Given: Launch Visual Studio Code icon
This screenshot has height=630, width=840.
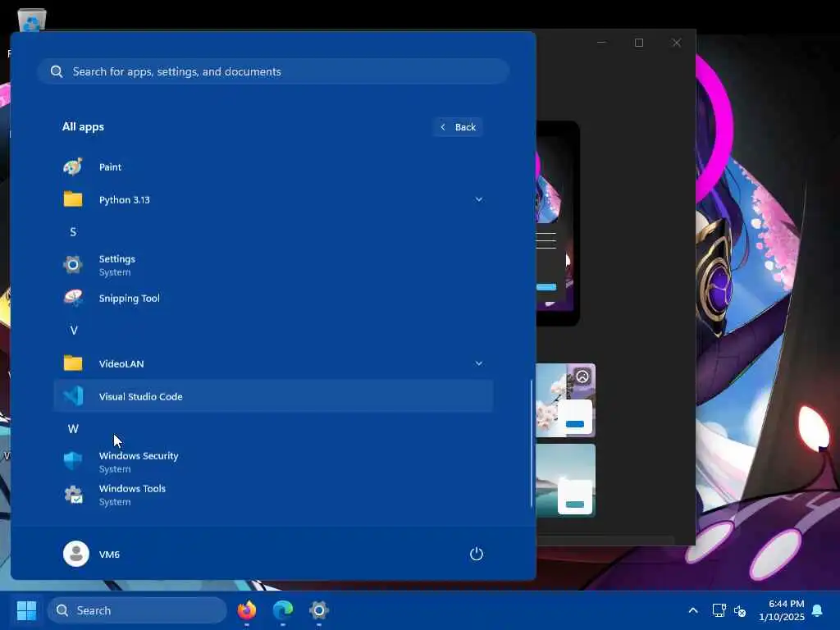Looking at the screenshot, I should pyautogui.click(x=73, y=396).
